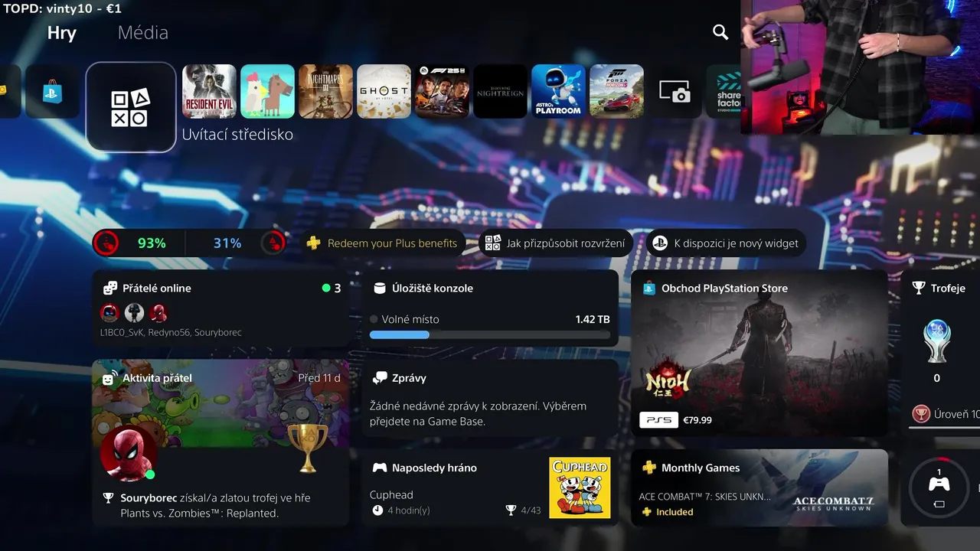Select the third online friend avatar
The height and width of the screenshot is (551, 980).
(x=158, y=312)
